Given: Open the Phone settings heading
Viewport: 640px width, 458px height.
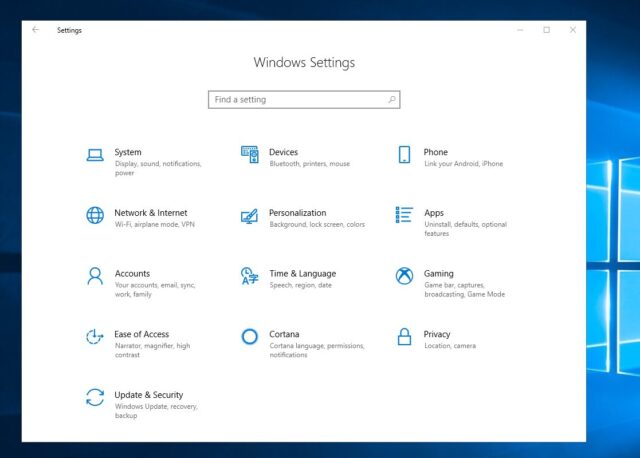Looking at the screenshot, I should pos(436,152).
